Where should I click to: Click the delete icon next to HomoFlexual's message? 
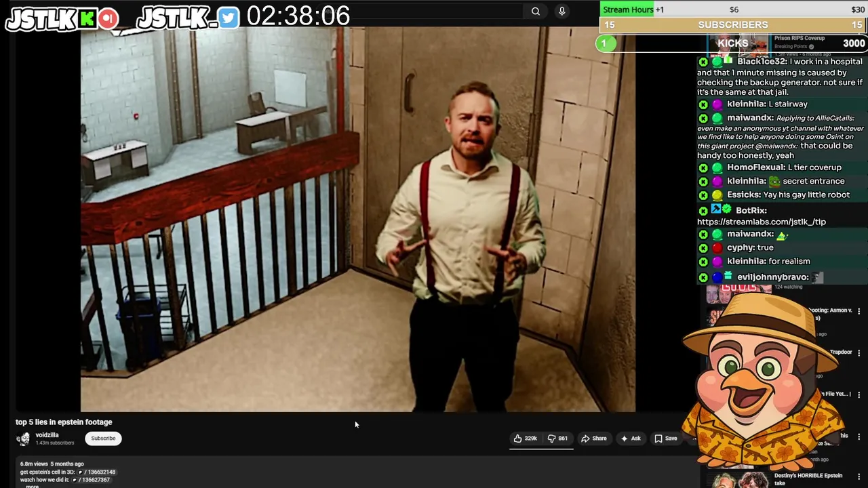(703, 167)
